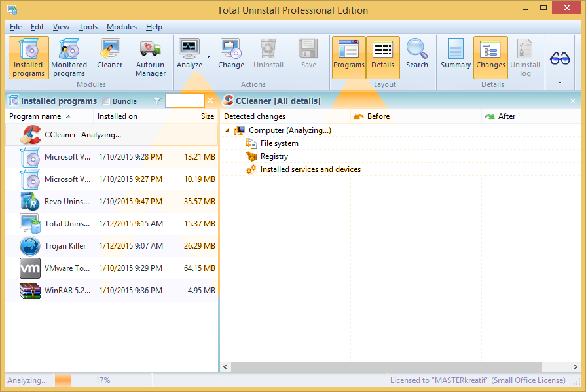Click the Licensed to MASTERkreatif status text
Image resolution: width=586 pixels, height=392 pixels.
[x=477, y=380]
